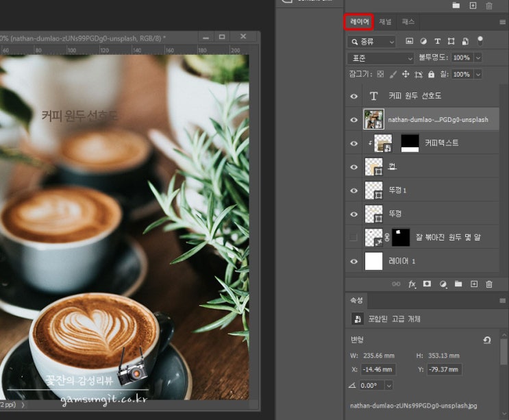Image resolution: width=509 pixels, height=420 pixels.
Task: Click lock position move icon
Action: click(406, 74)
